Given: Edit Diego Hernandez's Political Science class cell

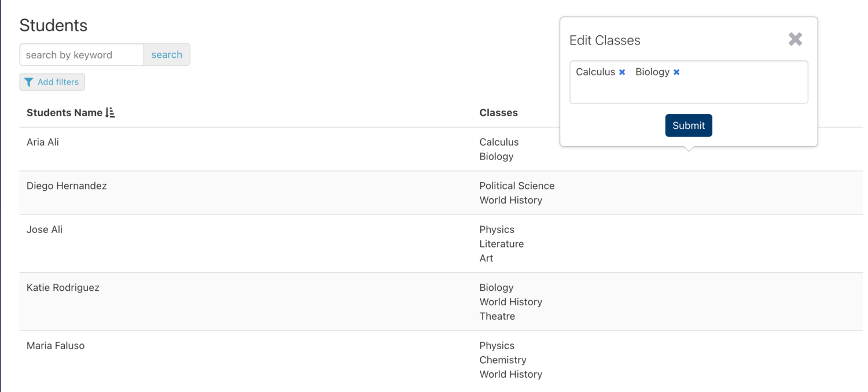Looking at the screenshot, I should point(517,186).
